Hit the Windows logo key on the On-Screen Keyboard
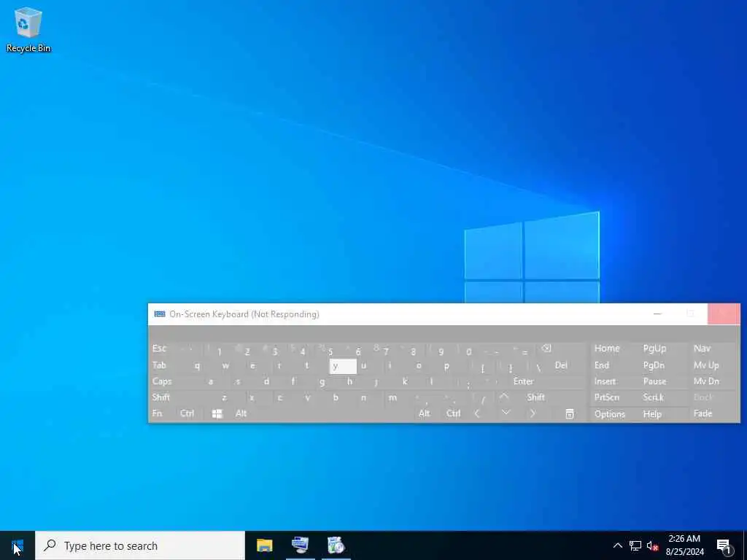747x560 pixels. click(x=217, y=414)
